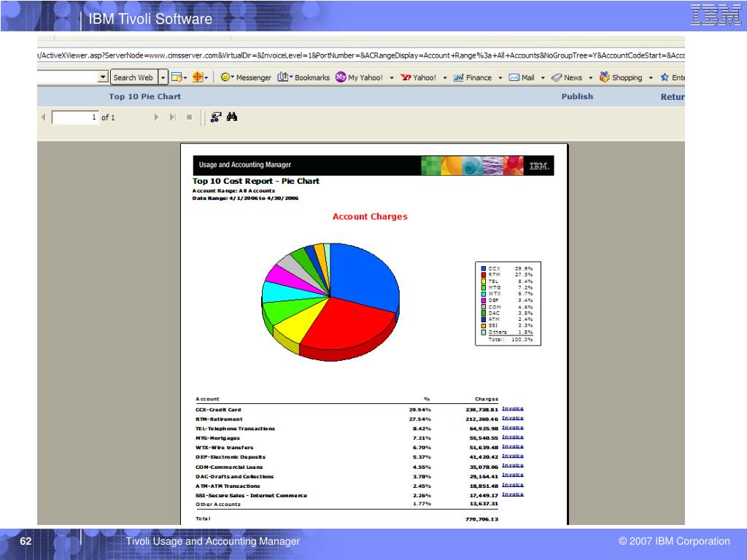Click IBM logo in report banner
The image size is (747, 560).
[539, 166]
